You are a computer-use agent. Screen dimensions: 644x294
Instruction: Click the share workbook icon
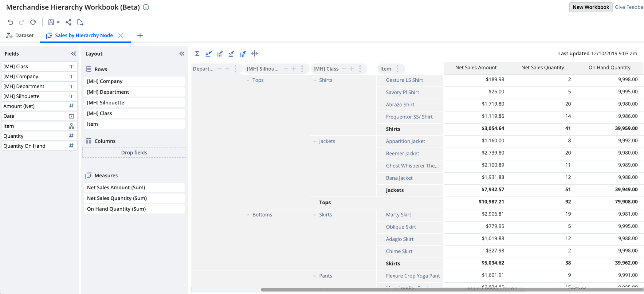tap(68, 22)
